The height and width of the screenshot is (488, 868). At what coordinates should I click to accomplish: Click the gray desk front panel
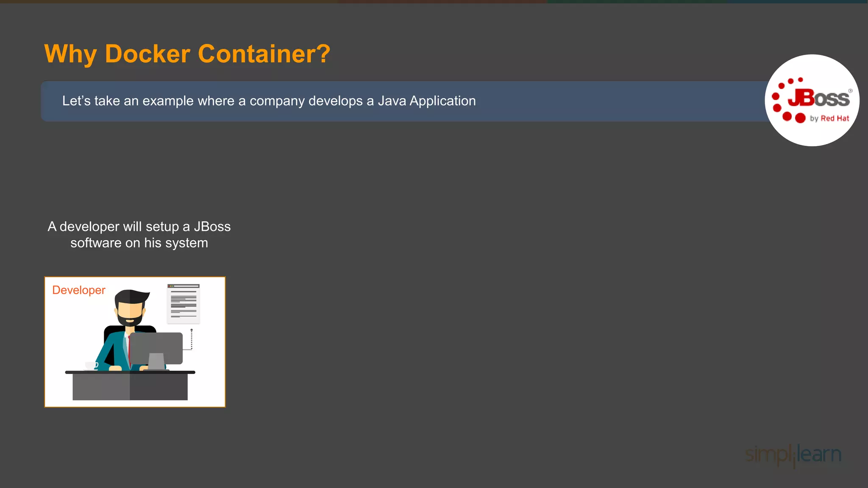click(x=130, y=386)
